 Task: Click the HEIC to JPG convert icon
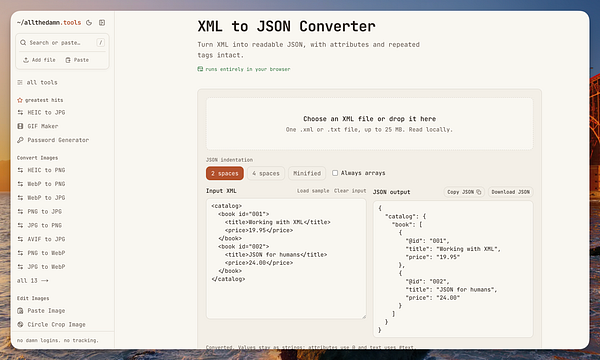click(x=20, y=112)
